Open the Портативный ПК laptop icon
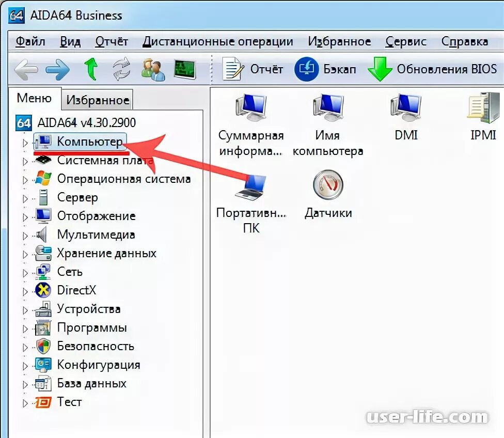This screenshot has height=438, width=504. [x=251, y=202]
